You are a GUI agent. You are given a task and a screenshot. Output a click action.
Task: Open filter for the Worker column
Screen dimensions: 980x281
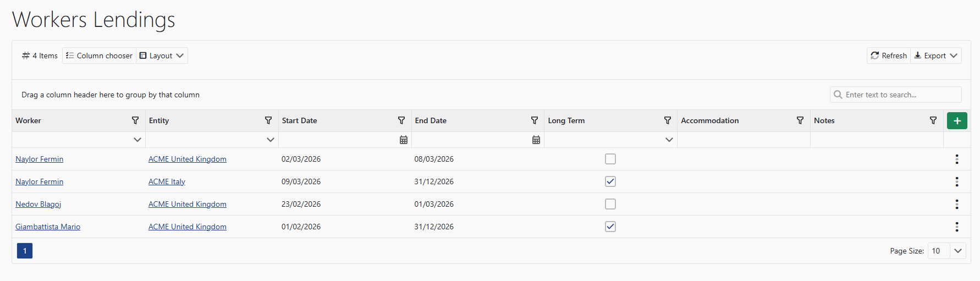(135, 120)
